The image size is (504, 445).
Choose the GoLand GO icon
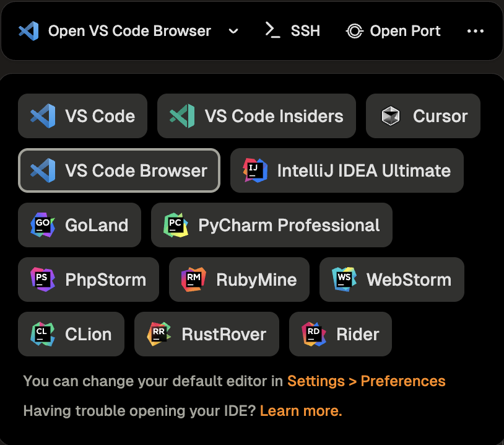click(x=43, y=225)
